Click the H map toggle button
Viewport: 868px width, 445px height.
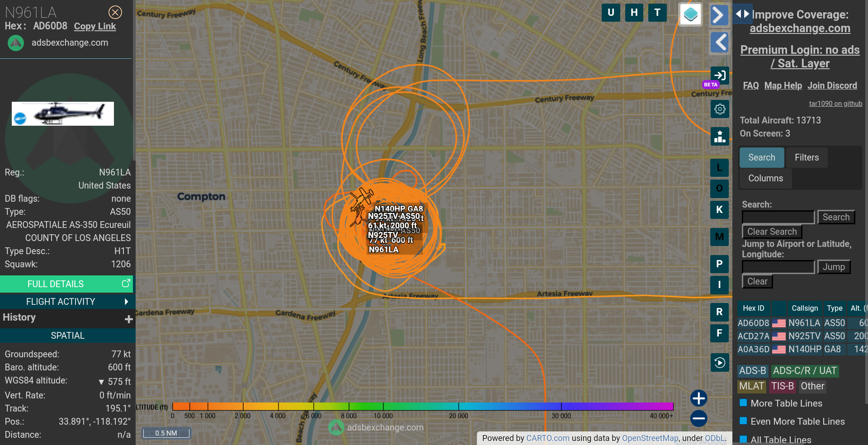634,13
